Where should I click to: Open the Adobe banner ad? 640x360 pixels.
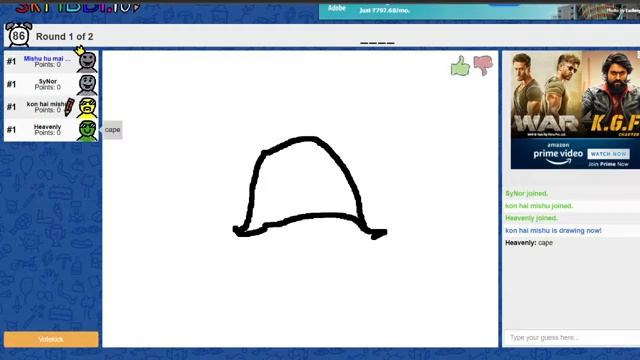click(479, 11)
